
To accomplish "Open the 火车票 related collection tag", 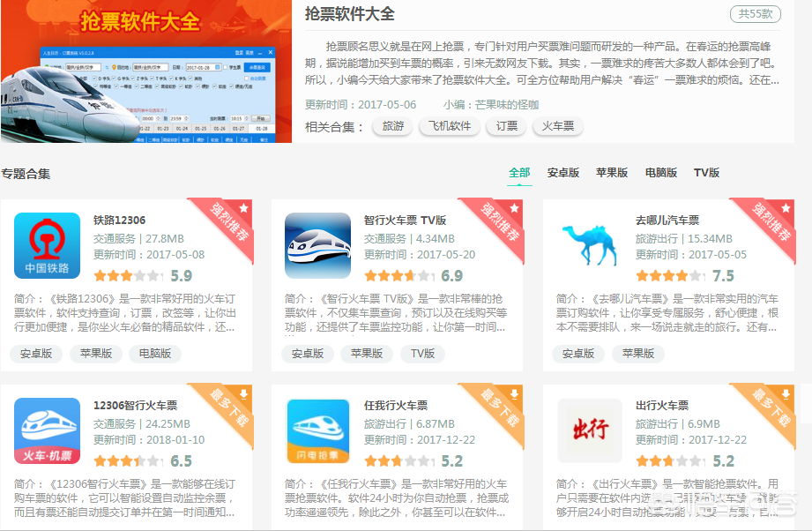I will click(x=558, y=126).
